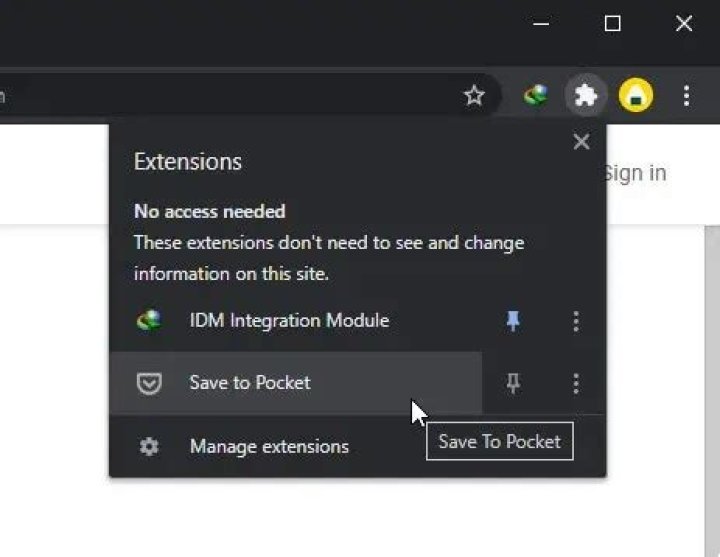The height and width of the screenshot is (557, 720).
Task: Unpin IDM Integration Module with the blue pin
Action: tap(513, 321)
